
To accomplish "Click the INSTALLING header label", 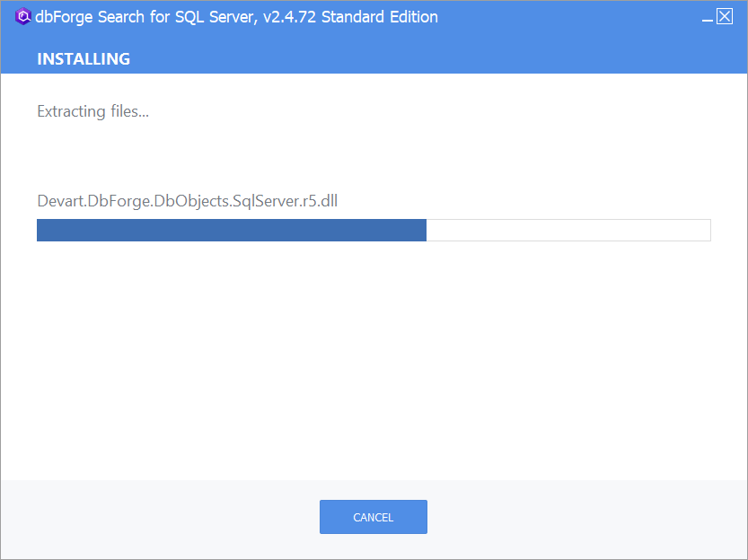I will (x=84, y=58).
